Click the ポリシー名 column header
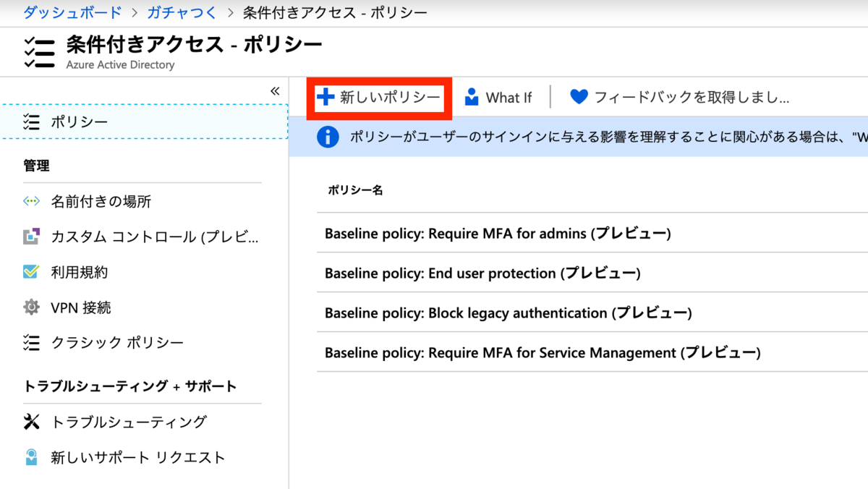Viewport: 868px width, 489px height. (355, 190)
